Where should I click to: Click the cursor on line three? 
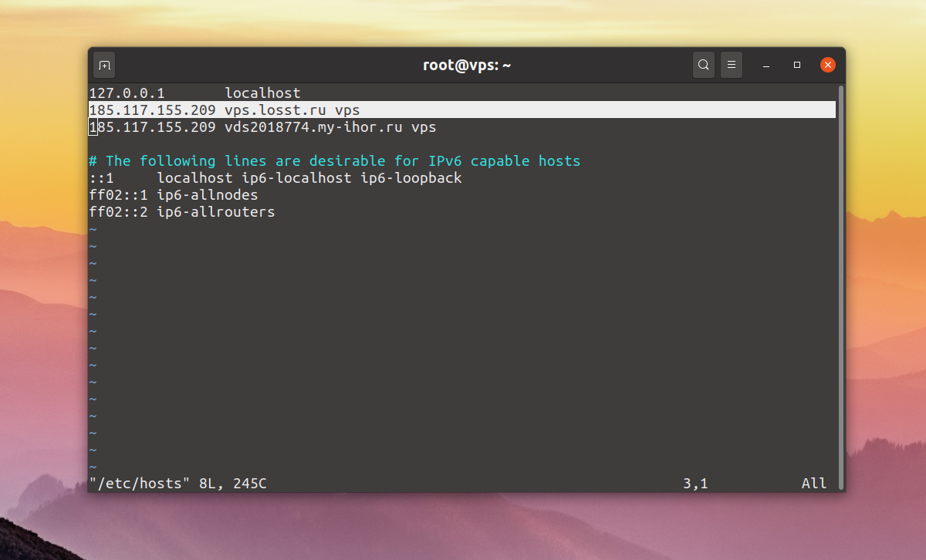coord(93,127)
